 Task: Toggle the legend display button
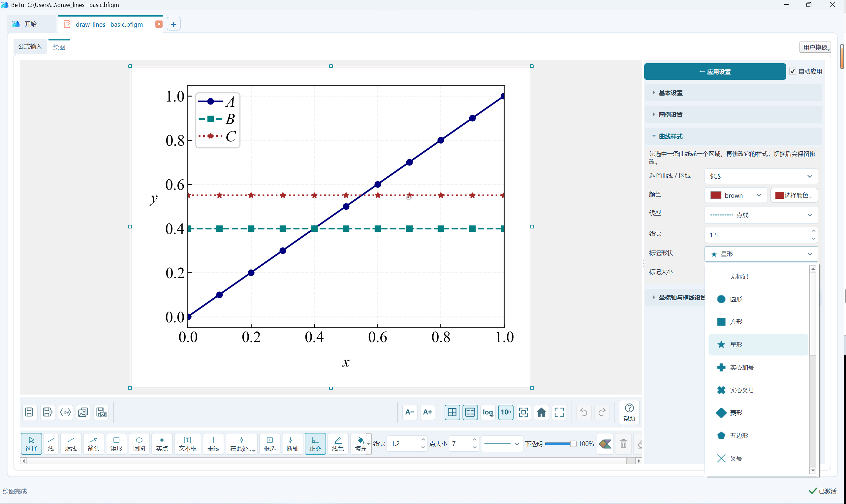point(470,412)
